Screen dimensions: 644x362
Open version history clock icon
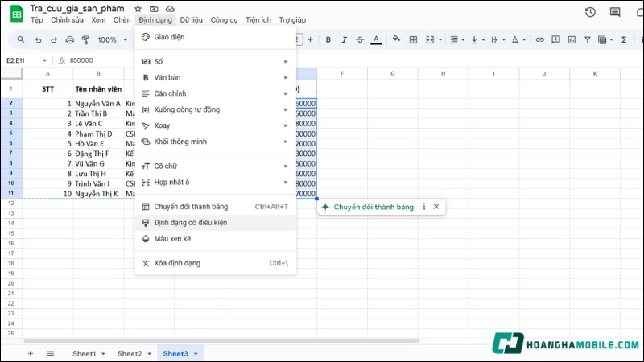pos(590,12)
